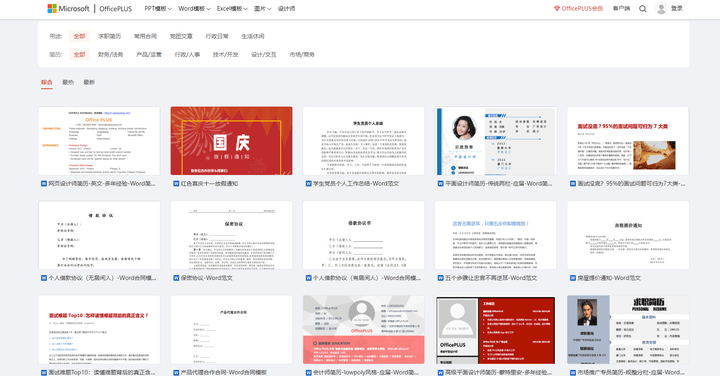
Task: Click the user avatar icon
Action: pyautogui.click(x=661, y=8)
